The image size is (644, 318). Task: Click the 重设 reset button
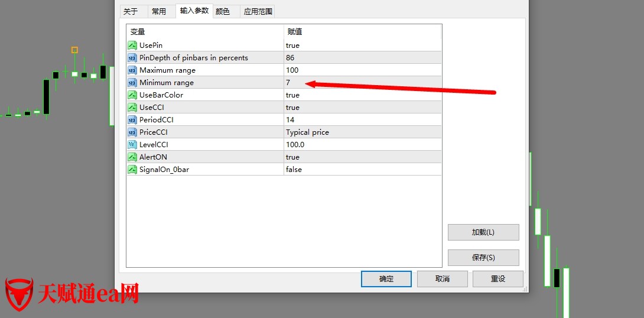coord(498,279)
